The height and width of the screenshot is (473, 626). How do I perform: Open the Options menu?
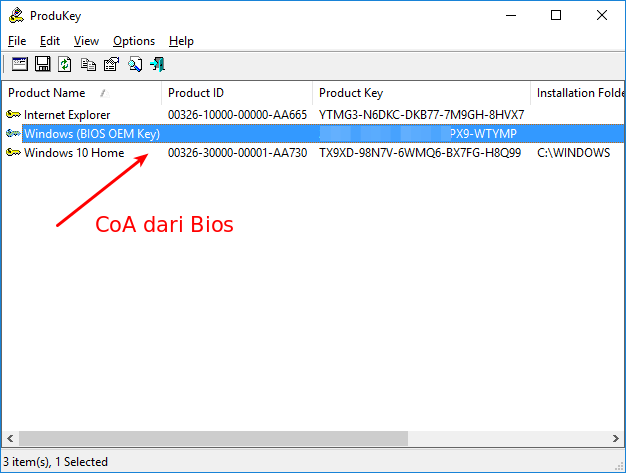(134, 41)
